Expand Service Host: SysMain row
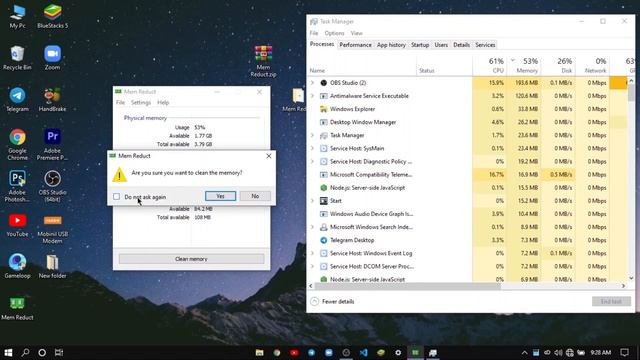Viewport: 640px width, 360px height. pos(313,148)
